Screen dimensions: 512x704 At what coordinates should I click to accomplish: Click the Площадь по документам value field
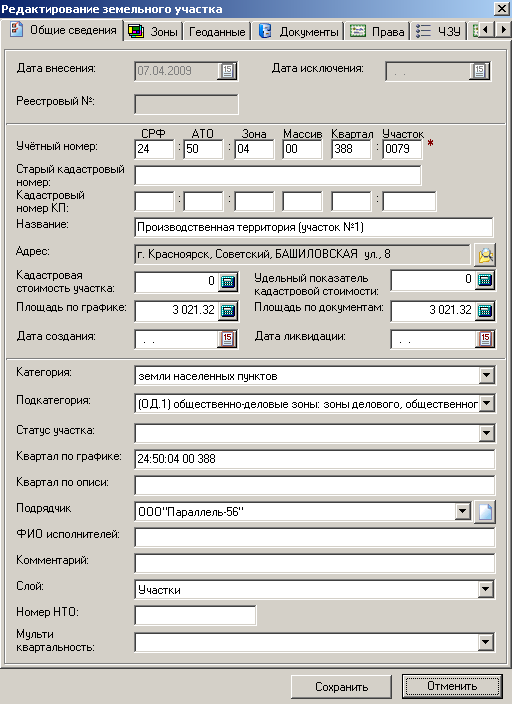(x=433, y=310)
